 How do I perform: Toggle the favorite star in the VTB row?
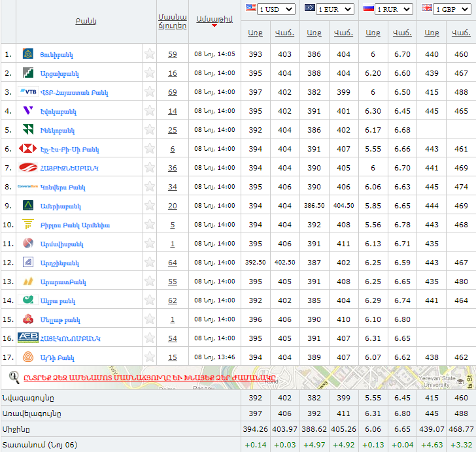tap(150, 91)
